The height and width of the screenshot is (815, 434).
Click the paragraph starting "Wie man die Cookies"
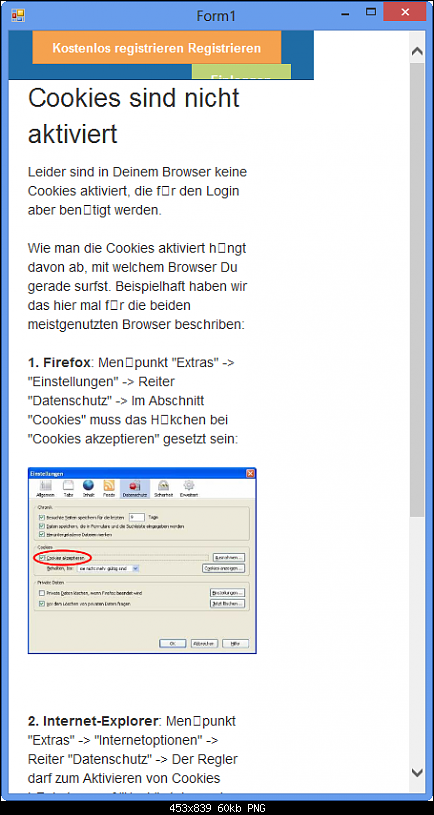[137, 286]
